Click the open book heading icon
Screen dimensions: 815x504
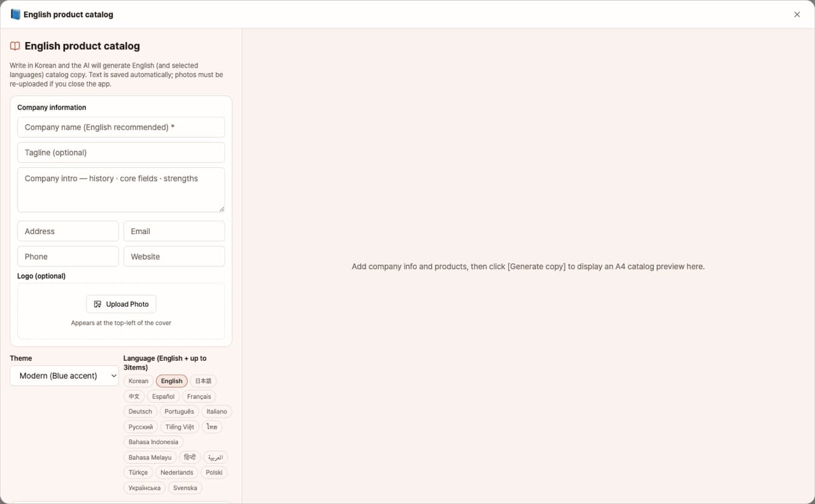15,46
